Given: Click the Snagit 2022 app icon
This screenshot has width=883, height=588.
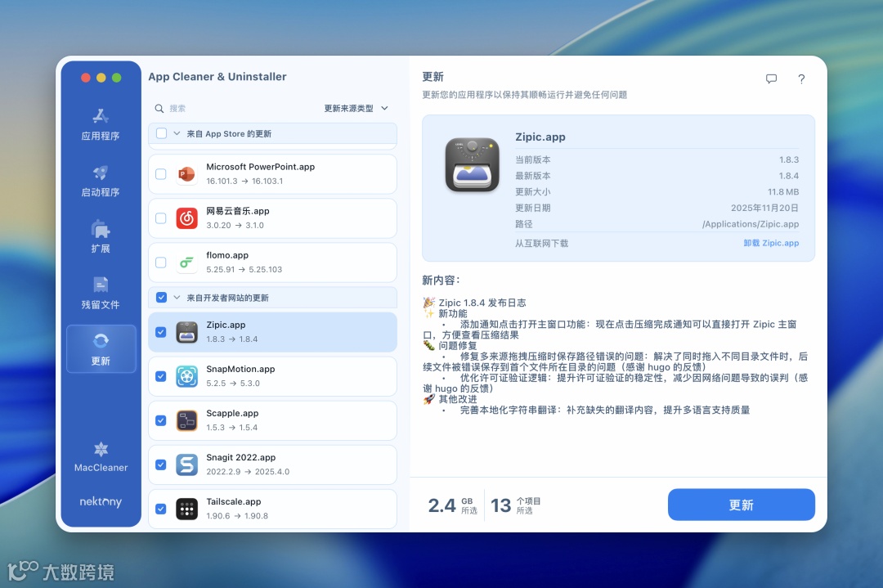Looking at the screenshot, I should (186, 465).
